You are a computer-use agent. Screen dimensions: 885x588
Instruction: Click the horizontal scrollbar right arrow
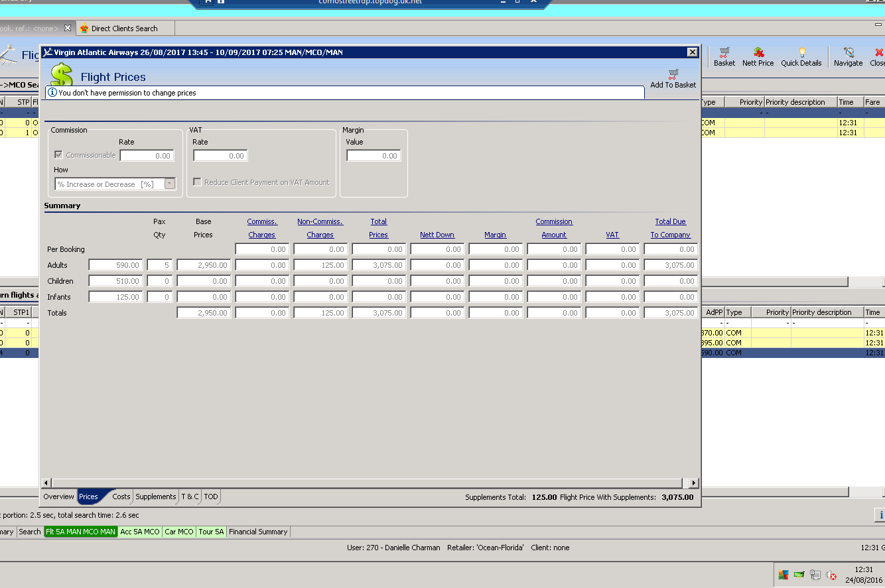point(694,483)
